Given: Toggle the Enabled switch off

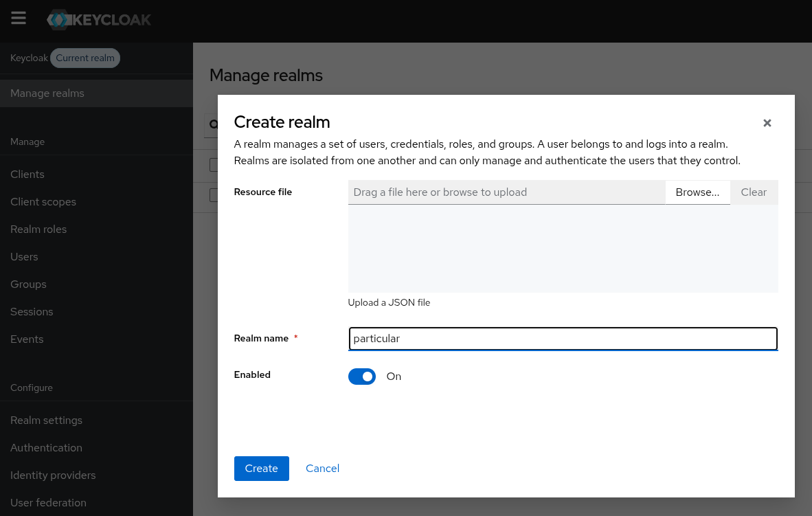Looking at the screenshot, I should [x=361, y=377].
